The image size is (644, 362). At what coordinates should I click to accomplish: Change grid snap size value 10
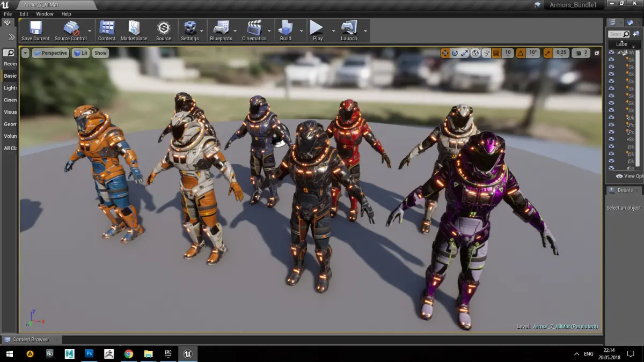508,53
